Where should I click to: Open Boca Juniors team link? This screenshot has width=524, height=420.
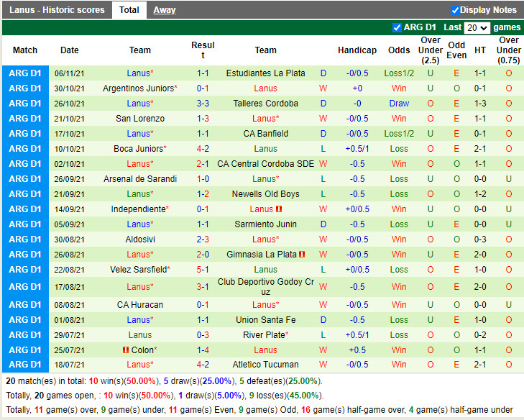(x=139, y=149)
